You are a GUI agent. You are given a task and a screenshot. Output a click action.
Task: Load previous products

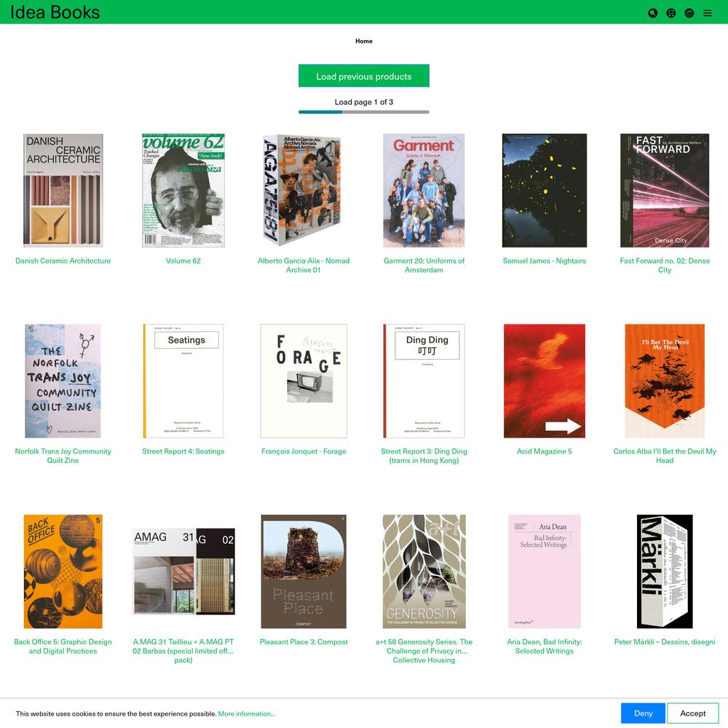(x=363, y=76)
